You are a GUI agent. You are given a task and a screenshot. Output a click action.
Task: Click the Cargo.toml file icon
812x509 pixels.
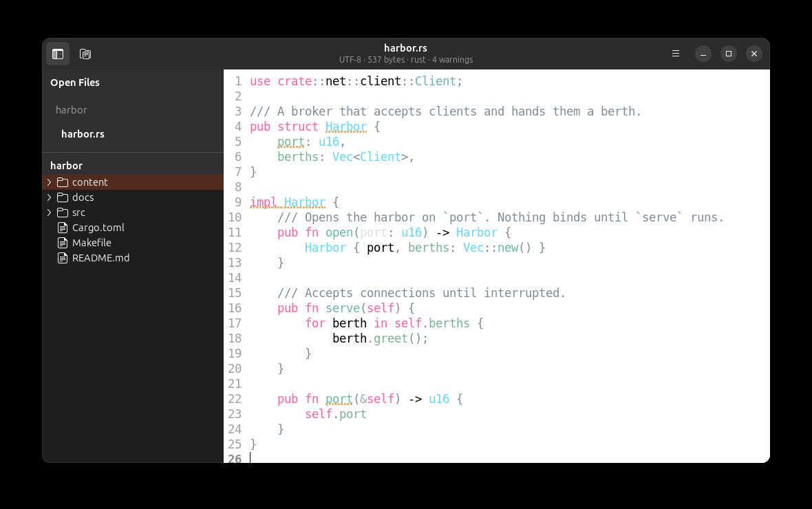pos(63,227)
